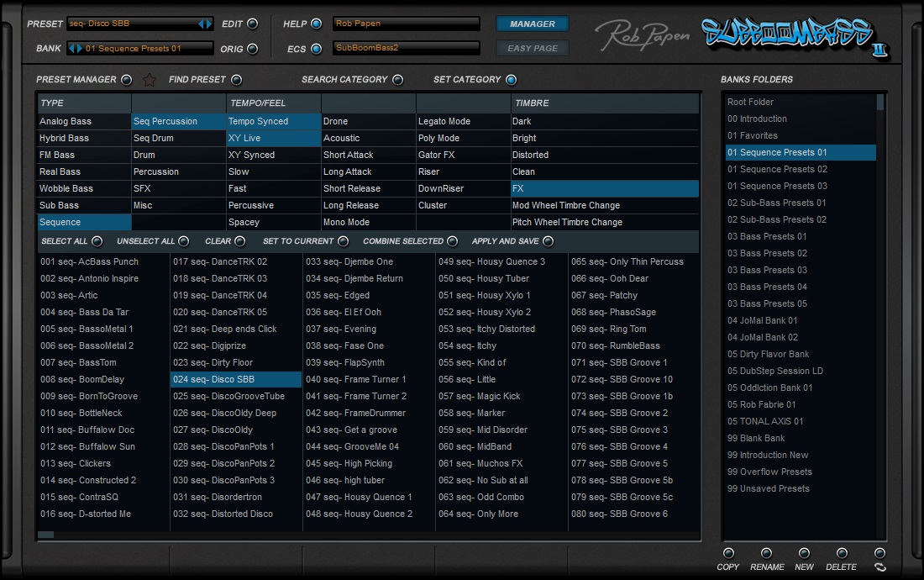
Task: Create a new bank via the NEW icon
Action: (804, 551)
